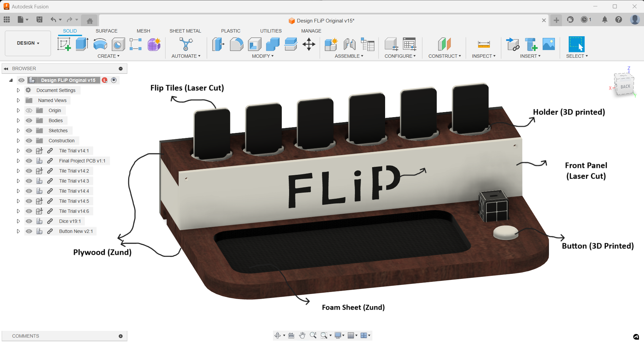Open the Display Settings in navigation bar

click(x=339, y=335)
